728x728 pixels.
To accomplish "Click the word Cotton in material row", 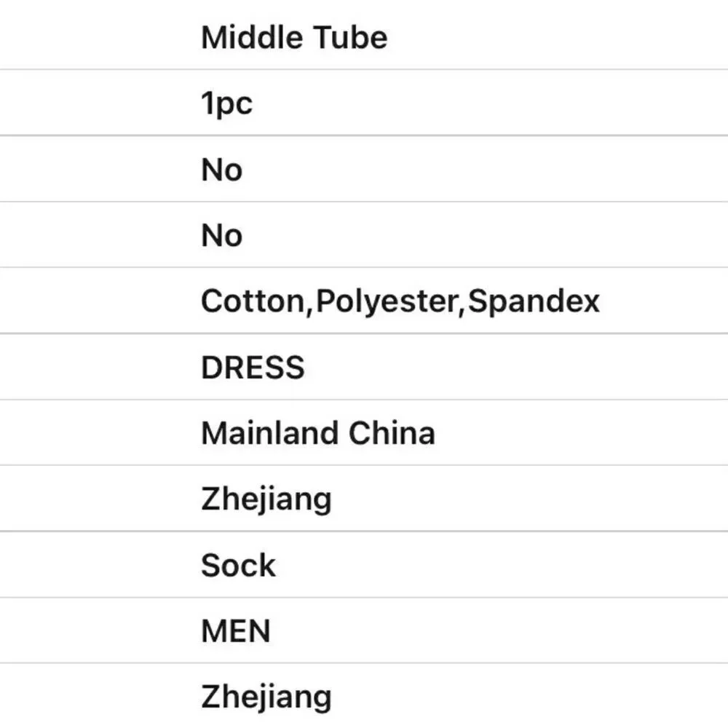I will point(253,301).
